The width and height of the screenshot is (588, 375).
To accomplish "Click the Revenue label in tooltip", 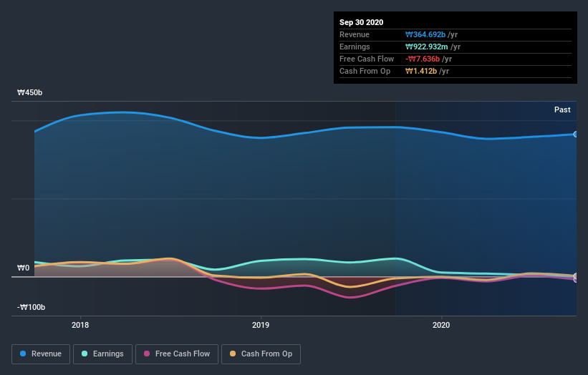I will [355, 34].
